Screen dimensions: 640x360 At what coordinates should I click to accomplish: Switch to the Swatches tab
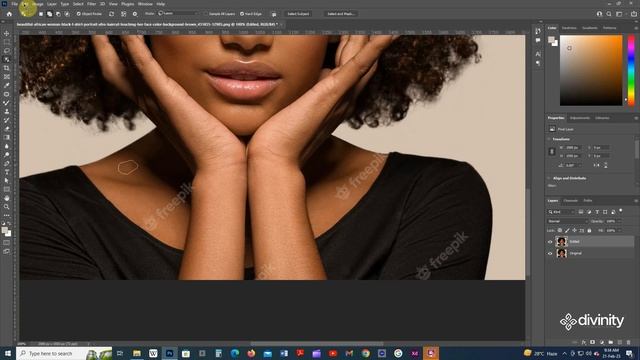pyautogui.click(x=569, y=28)
